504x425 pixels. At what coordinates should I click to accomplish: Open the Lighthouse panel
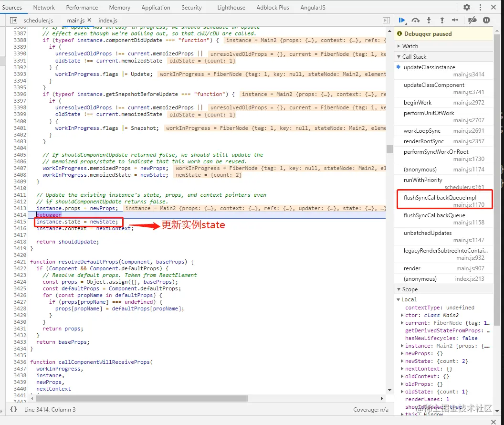tap(231, 7)
